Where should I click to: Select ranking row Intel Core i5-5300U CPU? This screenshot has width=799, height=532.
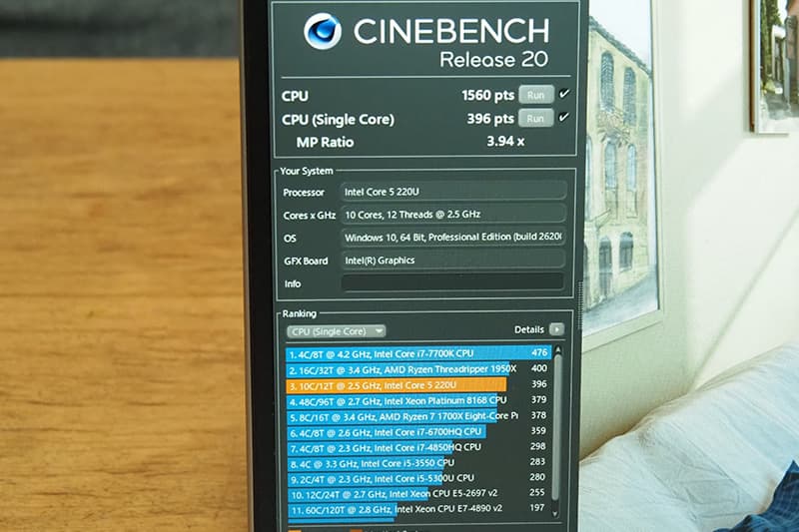pyautogui.click(x=417, y=478)
